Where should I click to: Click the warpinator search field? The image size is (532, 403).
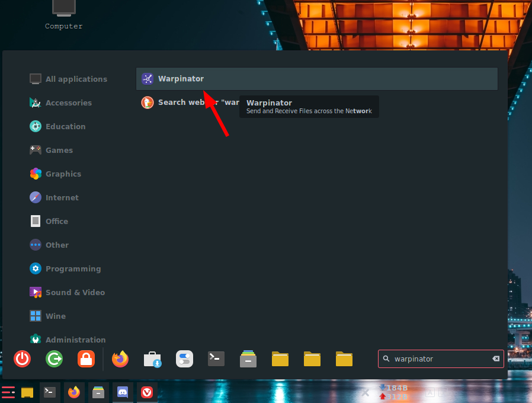click(441, 359)
